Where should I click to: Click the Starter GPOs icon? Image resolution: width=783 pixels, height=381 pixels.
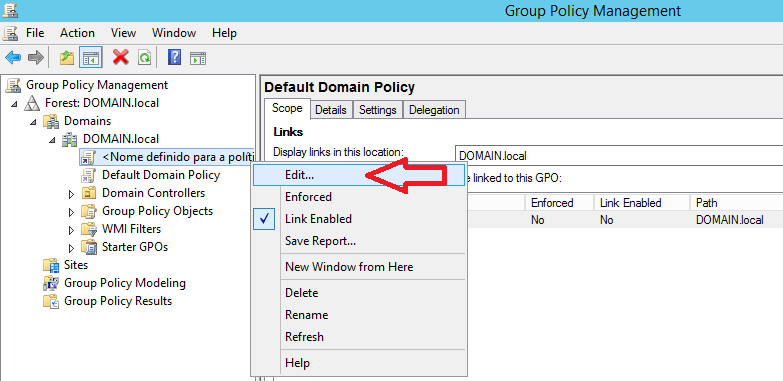pos(88,247)
